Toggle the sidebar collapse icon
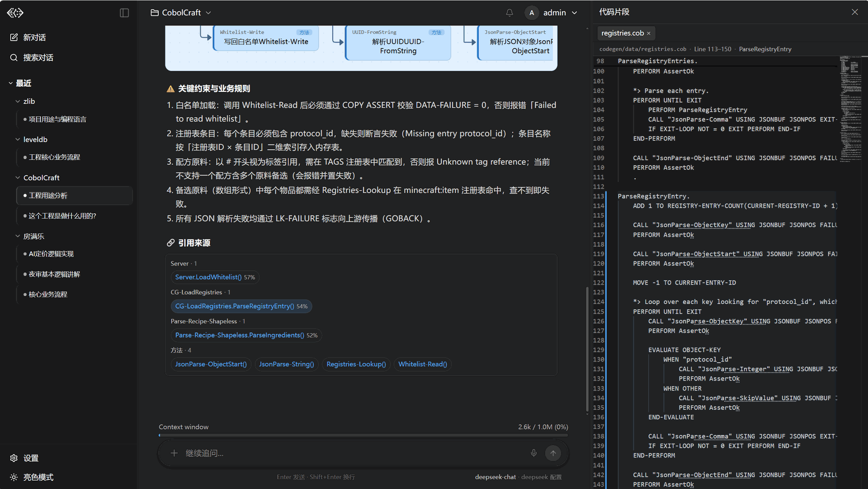The height and width of the screenshot is (489, 868). tap(124, 13)
